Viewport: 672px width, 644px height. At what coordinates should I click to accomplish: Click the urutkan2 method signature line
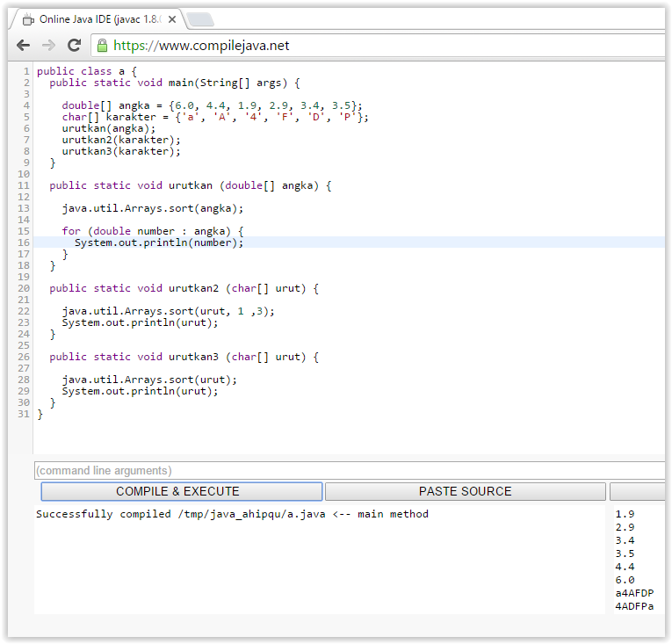(x=184, y=288)
